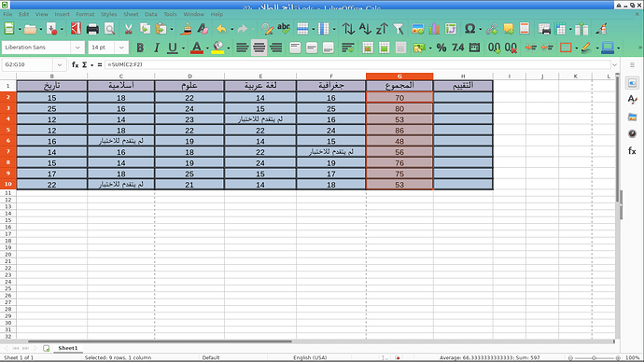The height and width of the screenshot is (362, 644).
Task: Insert Special Character omega icon
Action: pyautogui.click(x=469, y=29)
